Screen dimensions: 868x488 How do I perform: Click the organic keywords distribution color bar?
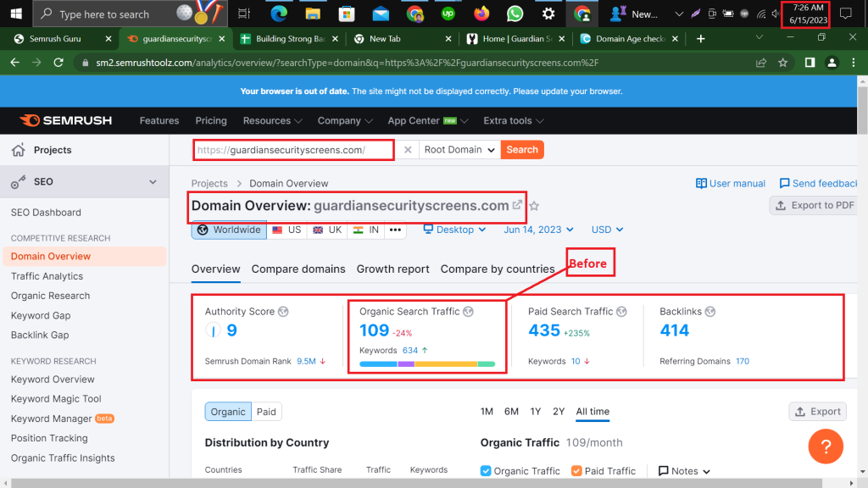coord(427,364)
